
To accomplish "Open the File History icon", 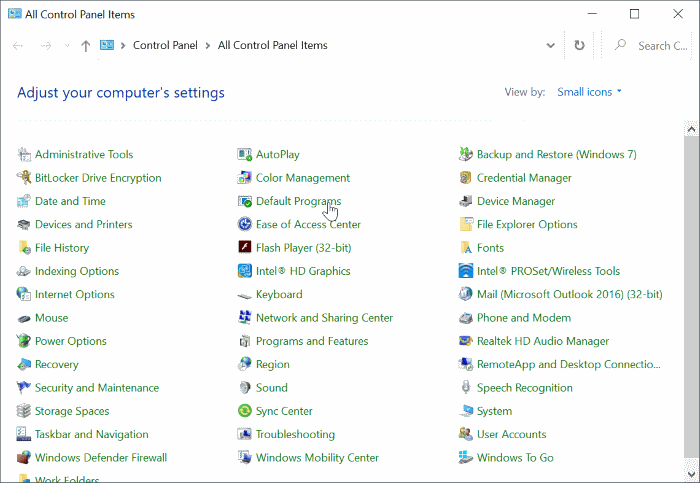I will tap(24, 248).
